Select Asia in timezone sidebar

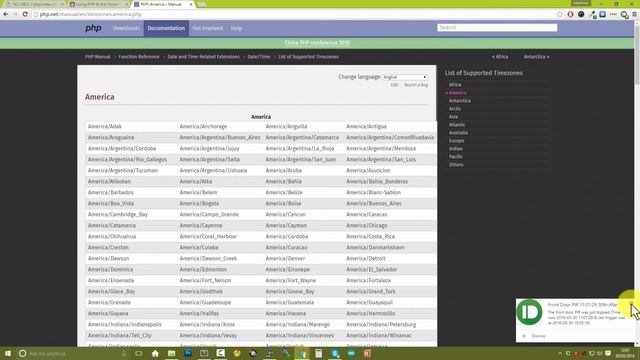pos(453,117)
